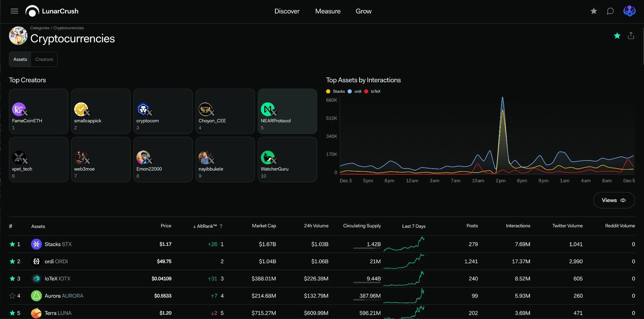Toggle favorite star for ordi row
The image size is (644, 319).
point(12,261)
